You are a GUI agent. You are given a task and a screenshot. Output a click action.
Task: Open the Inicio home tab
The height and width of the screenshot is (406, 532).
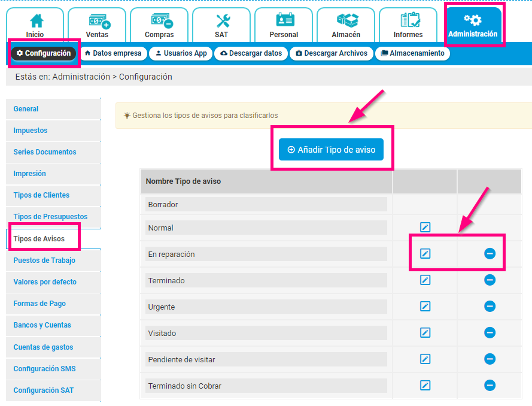pos(35,25)
